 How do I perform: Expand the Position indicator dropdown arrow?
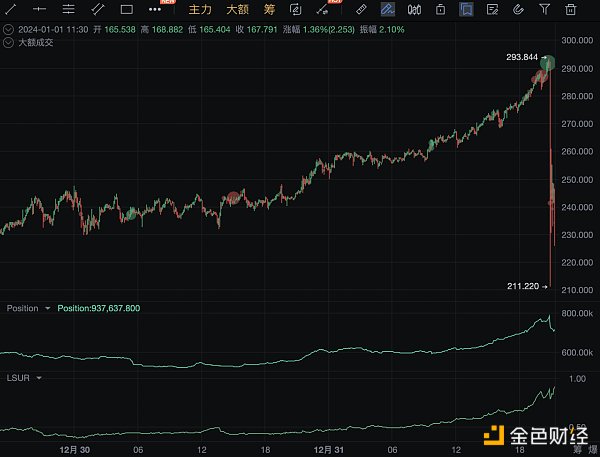pyautogui.click(x=47, y=308)
